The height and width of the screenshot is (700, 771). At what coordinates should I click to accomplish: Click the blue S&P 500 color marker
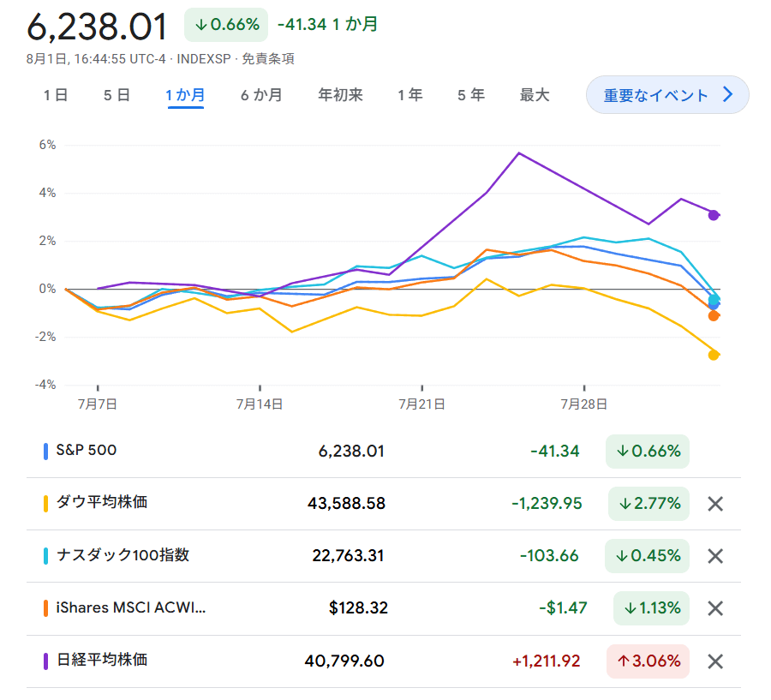point(45,452)
